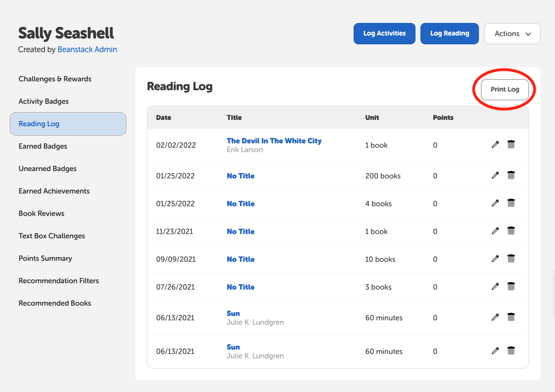555x392 pixels.
Task: Select Recommendation Filters in the sidebar
Action: coord(59,280)
